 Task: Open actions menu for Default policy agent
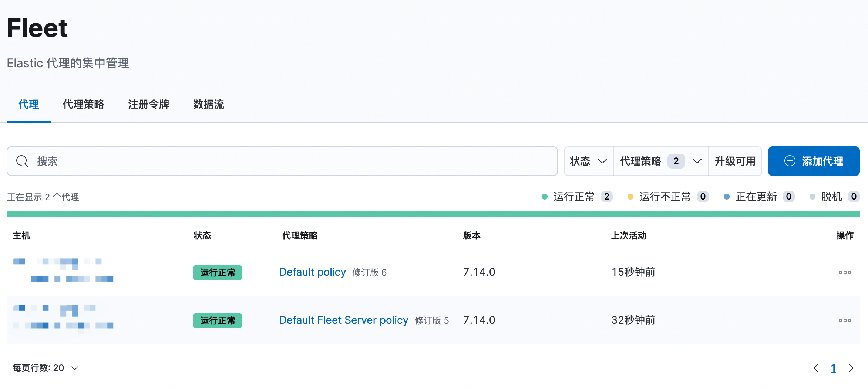point(845,273)
